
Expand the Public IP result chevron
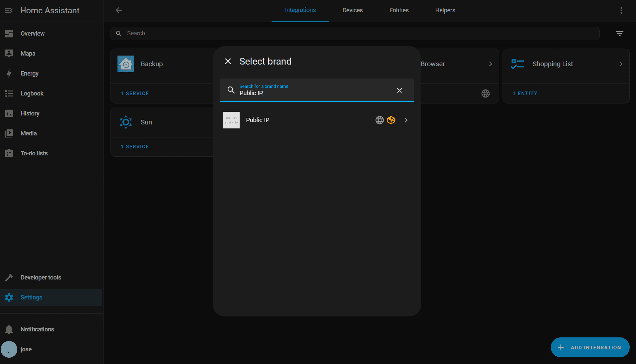406,120
